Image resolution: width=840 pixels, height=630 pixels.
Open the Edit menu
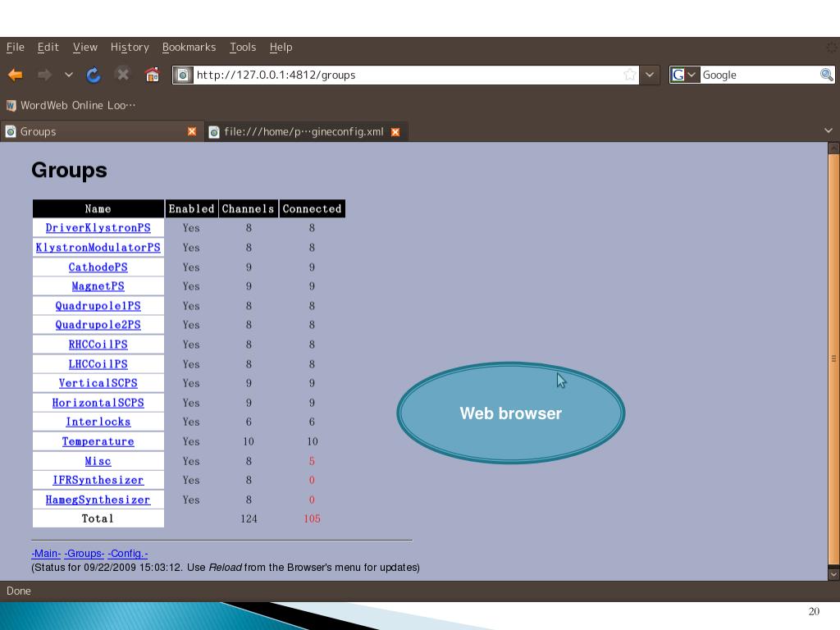coord(48,47)
